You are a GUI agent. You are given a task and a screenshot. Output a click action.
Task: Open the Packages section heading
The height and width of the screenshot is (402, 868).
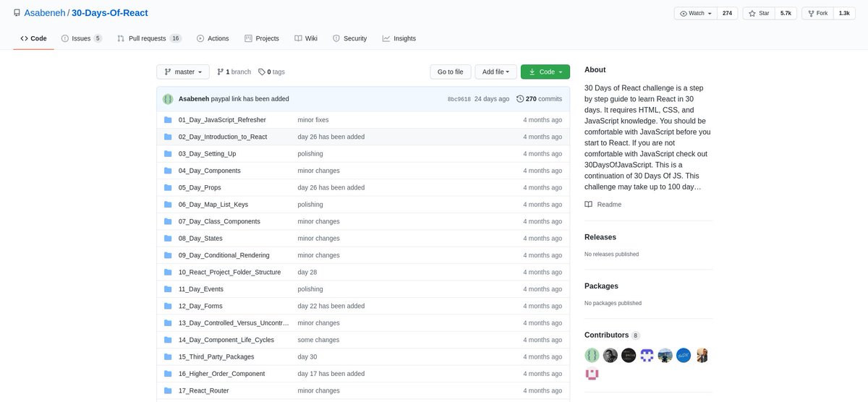601,286
